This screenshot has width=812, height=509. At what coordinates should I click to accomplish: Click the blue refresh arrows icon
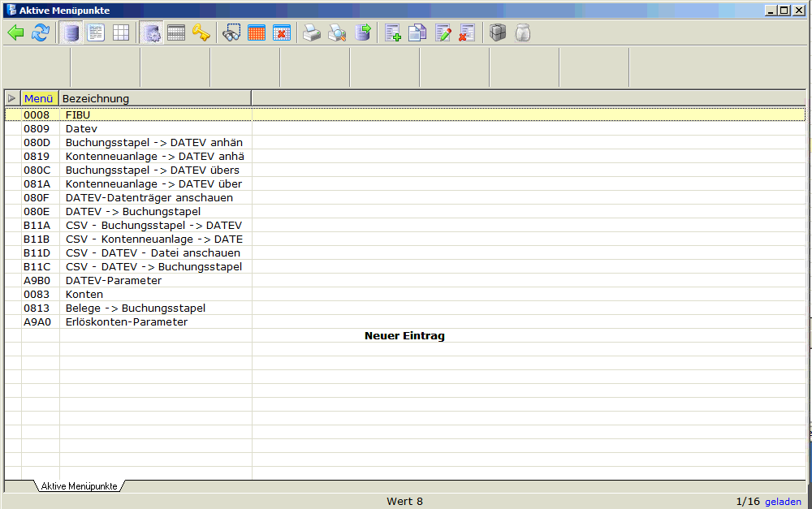pyautogui.click(x=40, y=33)
